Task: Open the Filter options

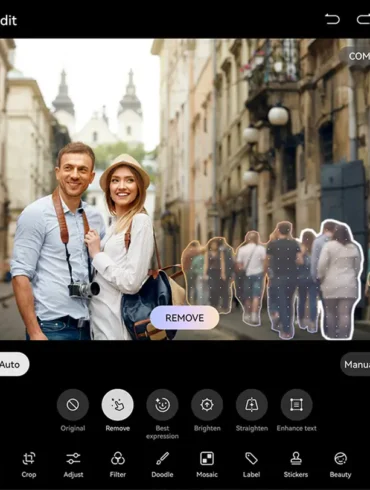Action: tap(118, 465)
